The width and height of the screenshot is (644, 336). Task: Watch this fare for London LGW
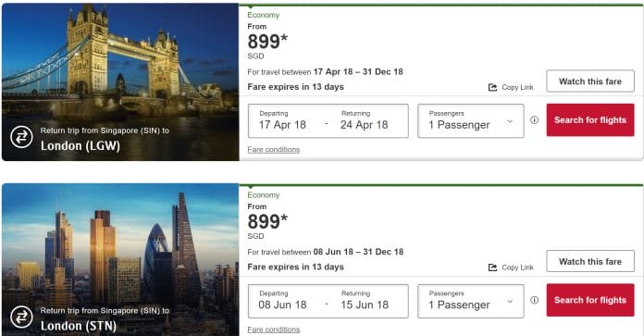point(590,81)
